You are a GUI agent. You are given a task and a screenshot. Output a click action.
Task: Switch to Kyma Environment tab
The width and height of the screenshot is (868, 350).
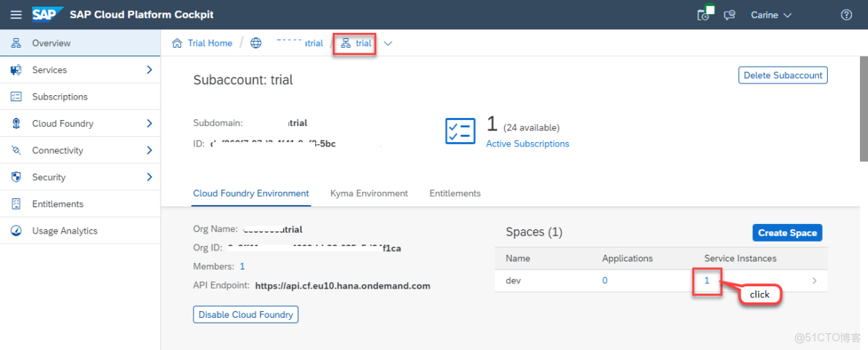[x=369, y=193]
